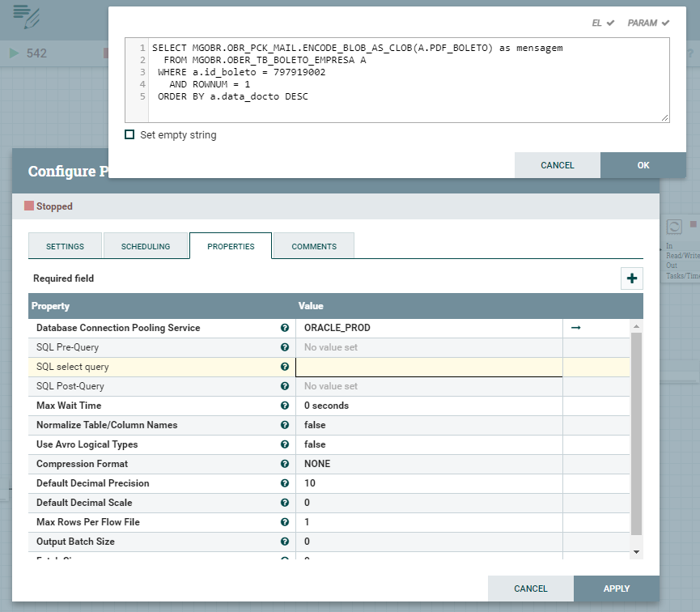Switch to the COMMENTS tab
This screenshot has height=612, width=700.
(314, 246)
